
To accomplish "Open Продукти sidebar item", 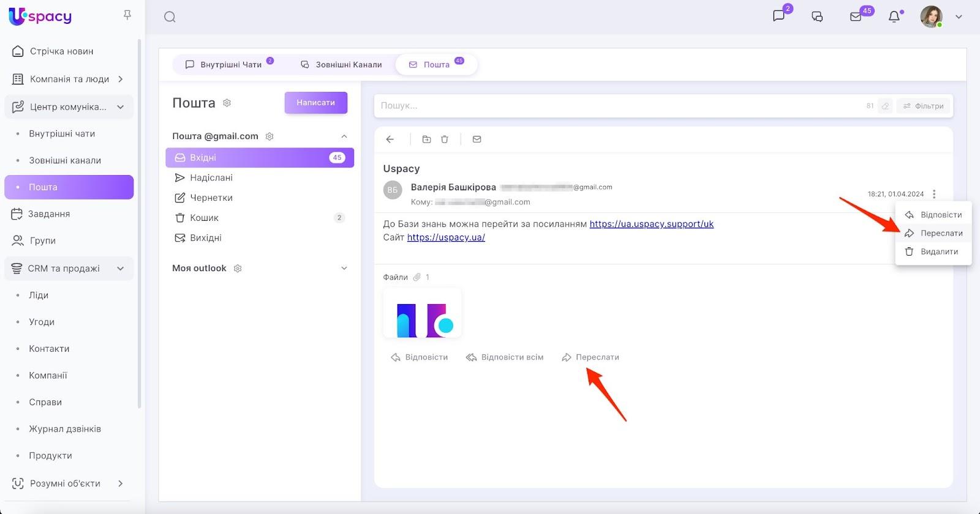I will (x=50, y=456).
